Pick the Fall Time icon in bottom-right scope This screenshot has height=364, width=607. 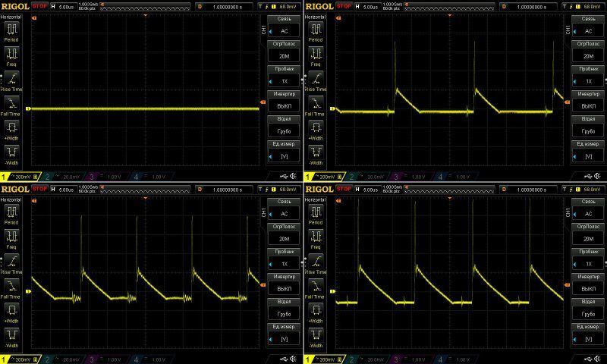tap(315, 285)
